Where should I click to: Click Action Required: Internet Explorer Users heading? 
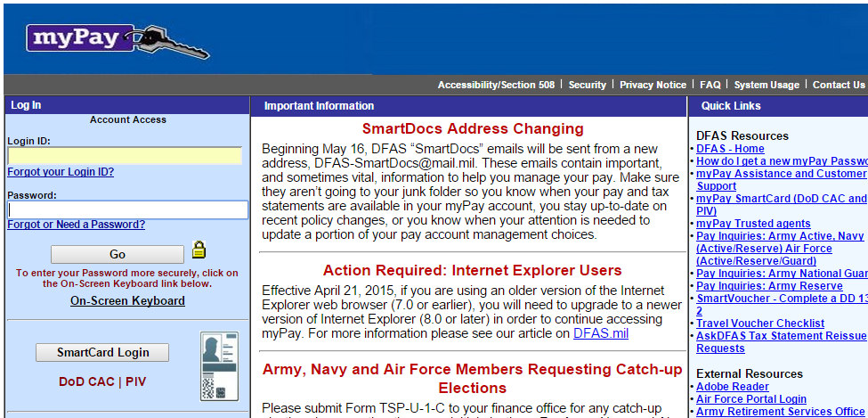pyautogui.click(x=472, y=271)
